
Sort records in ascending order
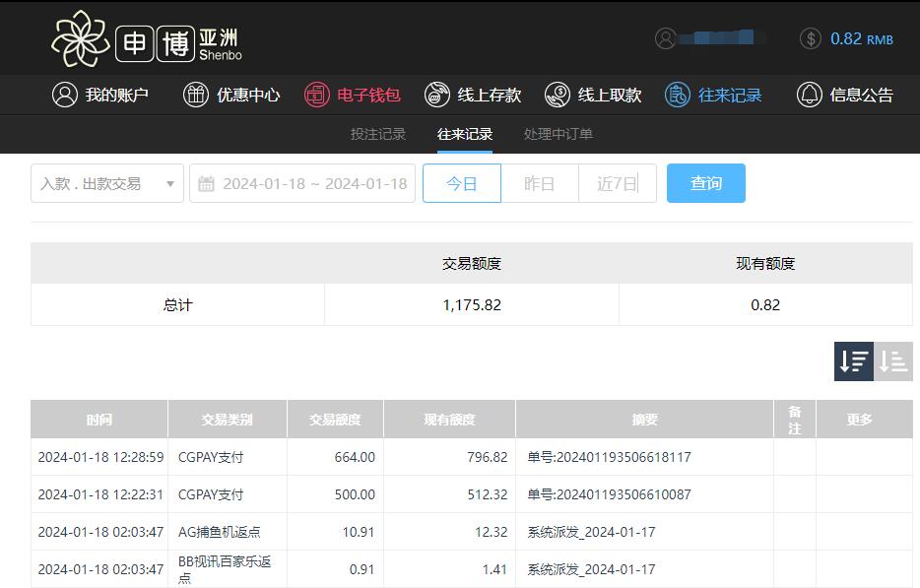click(x=893, y=361)
